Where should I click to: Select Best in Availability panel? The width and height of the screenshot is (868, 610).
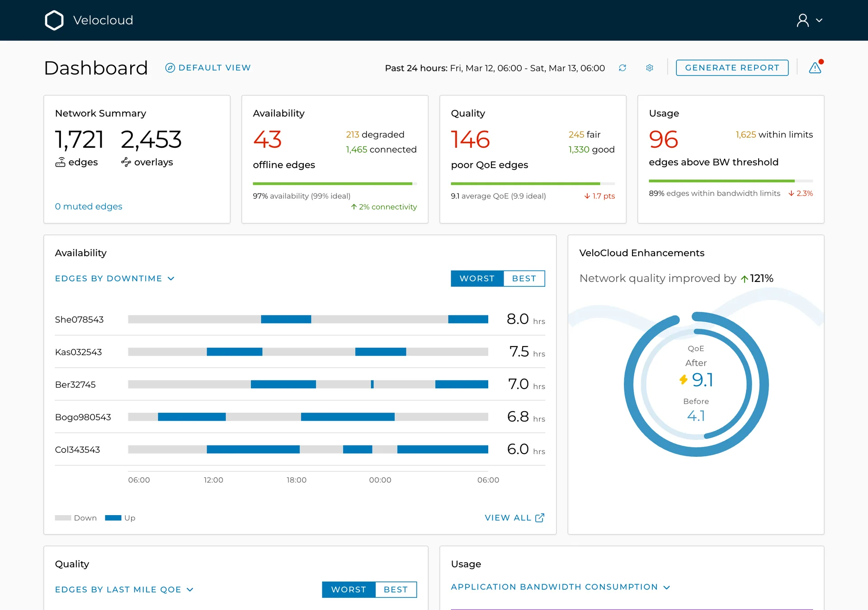pyautogui.click(x=524, y=278)
